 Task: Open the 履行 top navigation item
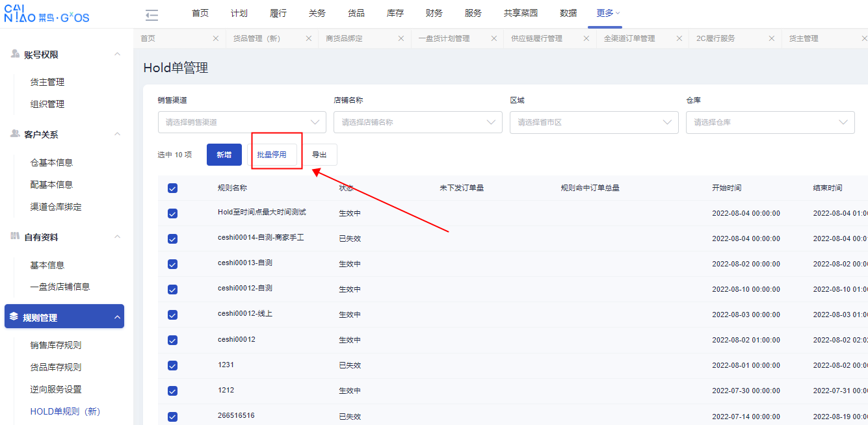coord(278,13)
